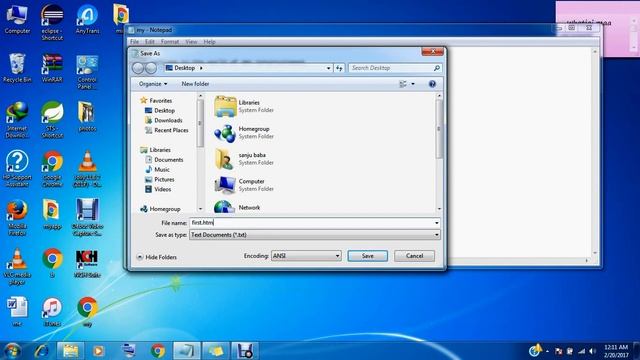Click the New folder button
This screenshot has height=360, width=640.
(195, 84)
